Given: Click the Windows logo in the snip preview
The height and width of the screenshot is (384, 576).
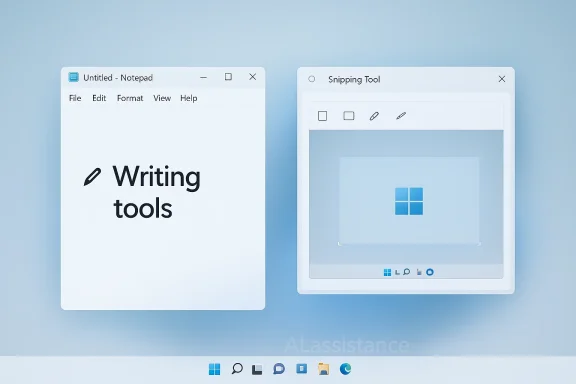Looking at the screenshot, I should [x=409, y=201].
